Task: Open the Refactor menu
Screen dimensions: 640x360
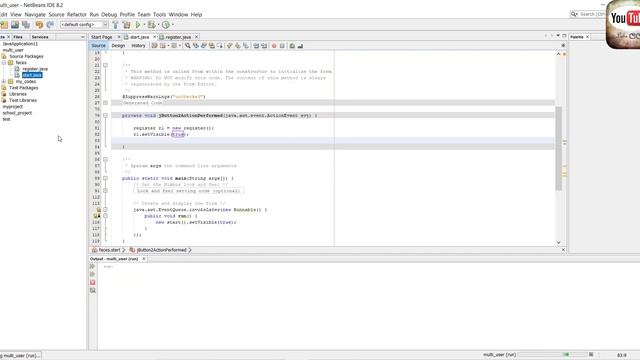Action: (x=77, y=14)
